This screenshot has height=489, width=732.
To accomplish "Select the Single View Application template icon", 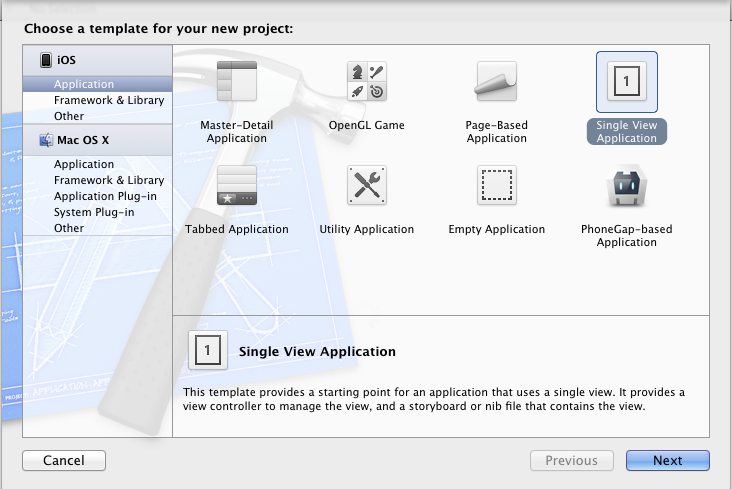I will coord(626,82).
